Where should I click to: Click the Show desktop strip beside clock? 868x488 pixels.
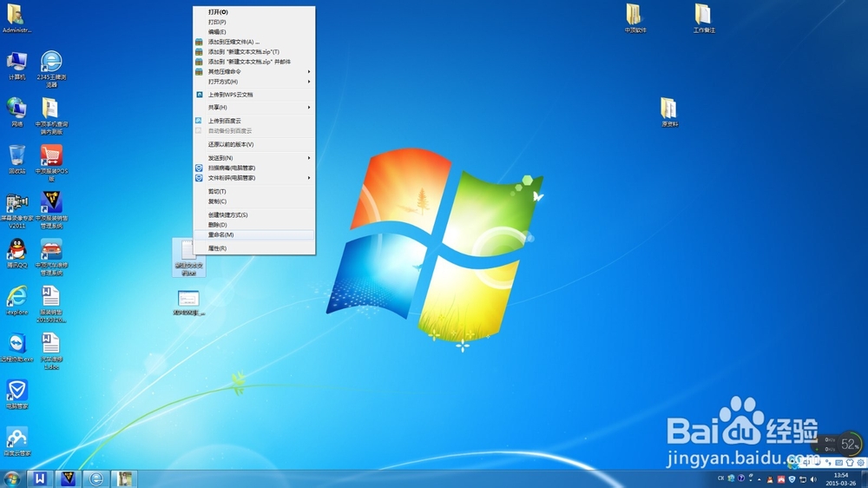pyautogui.click(x=865, y=479)
